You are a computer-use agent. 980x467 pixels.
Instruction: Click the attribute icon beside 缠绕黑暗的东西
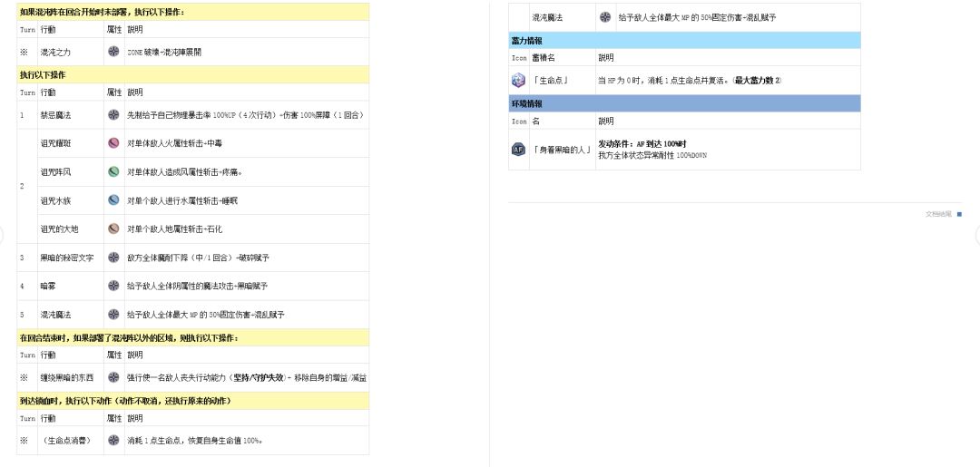(x=113, y=377)
